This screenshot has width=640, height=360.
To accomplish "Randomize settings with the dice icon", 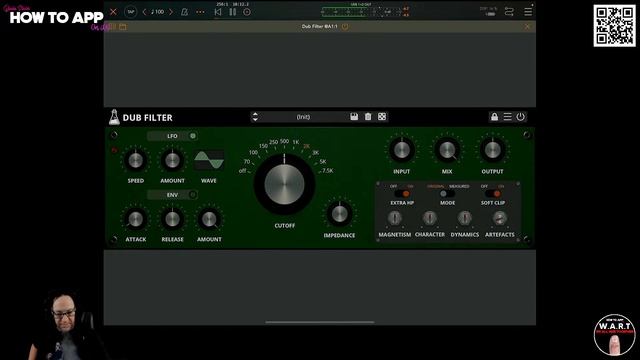I will (x=382, y=117).
